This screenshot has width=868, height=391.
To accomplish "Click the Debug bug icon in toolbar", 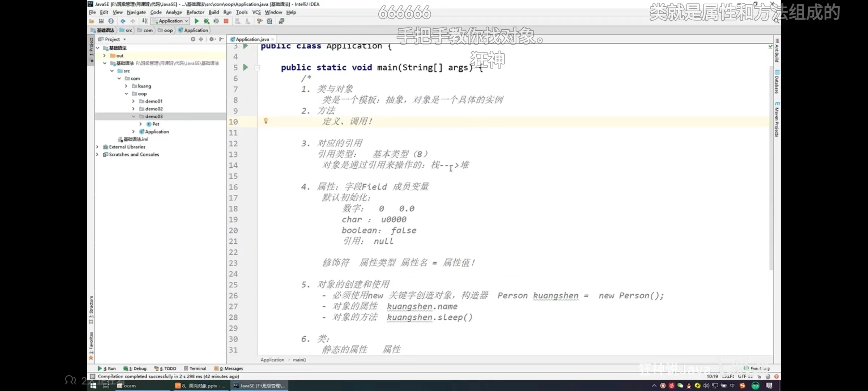I will [207, 21].
